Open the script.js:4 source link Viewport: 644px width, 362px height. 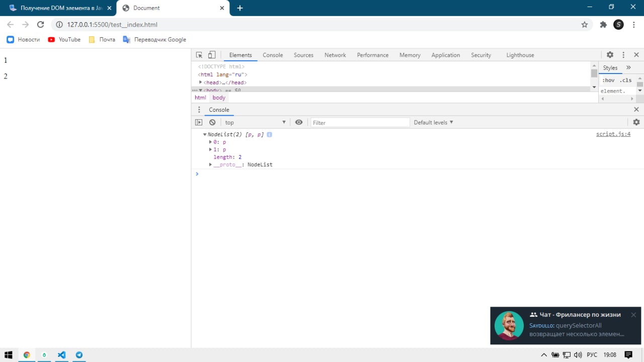[613, 134]
